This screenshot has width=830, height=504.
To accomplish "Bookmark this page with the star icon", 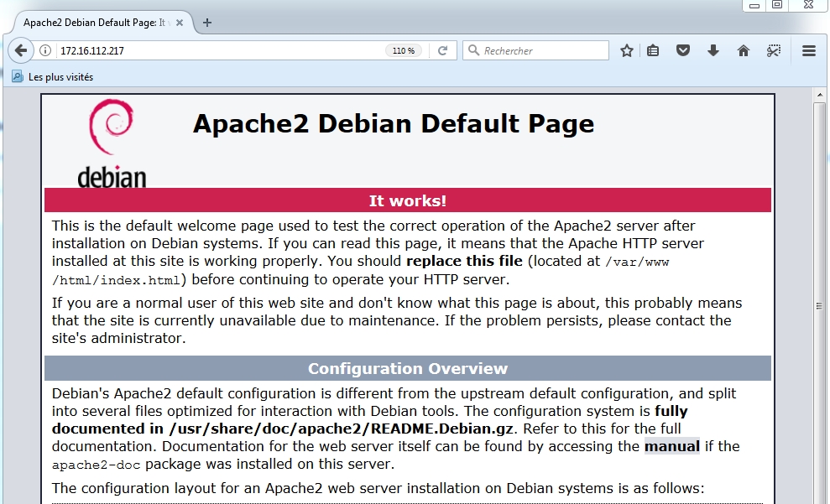I will pyautogui.click(x=627, y=51).
